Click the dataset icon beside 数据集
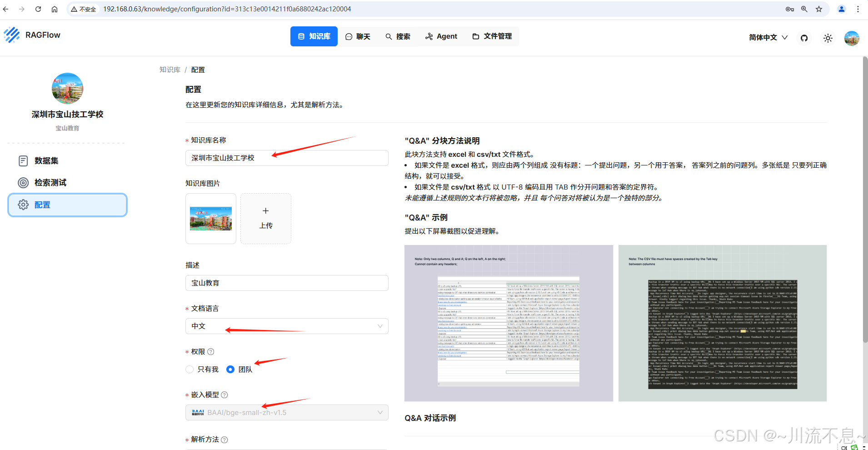This screenshot has height=450, width=868. coord(23,161)
